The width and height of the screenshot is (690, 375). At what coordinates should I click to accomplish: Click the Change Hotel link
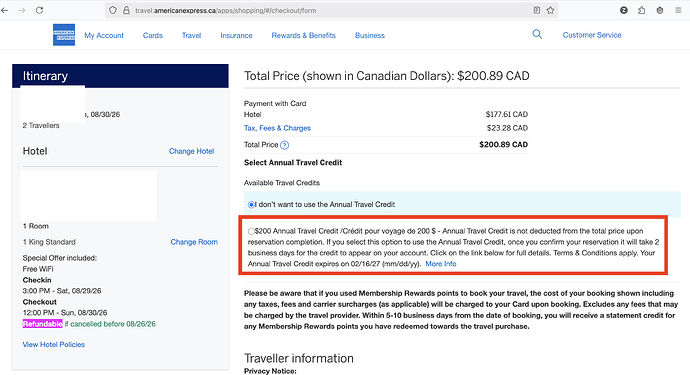pos(191,151)
